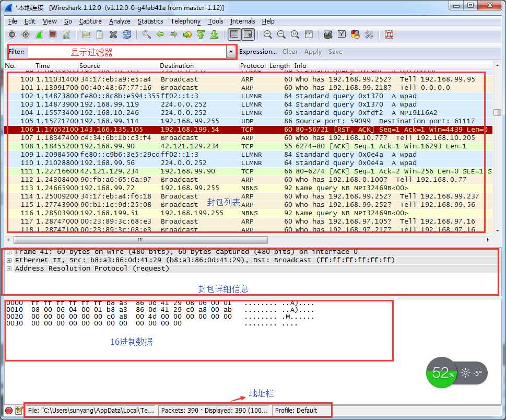Open the Internals menu

[242, 21]
